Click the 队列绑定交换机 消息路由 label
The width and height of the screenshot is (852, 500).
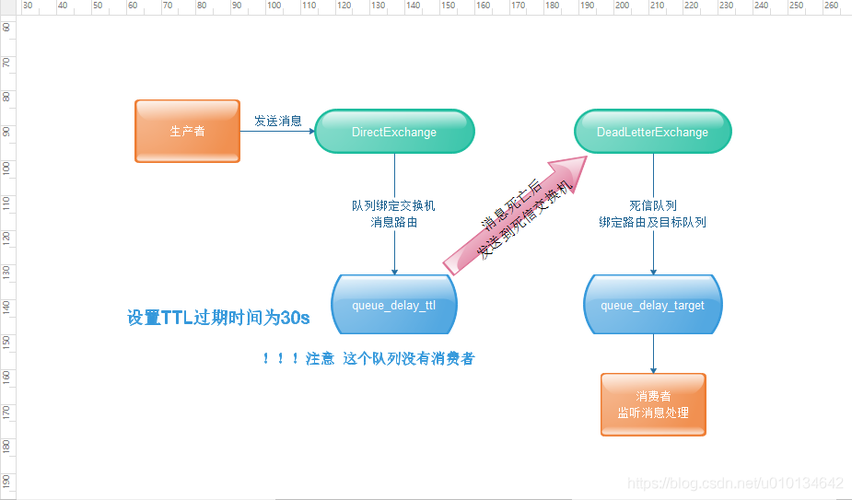(394, 214)
